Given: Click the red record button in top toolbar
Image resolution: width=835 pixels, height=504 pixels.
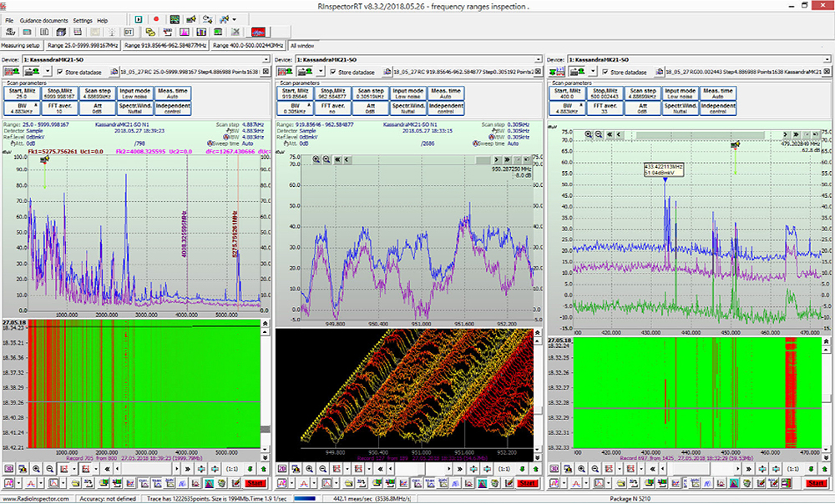Looking at the screenshot, I should pyautogui.click(x=156, y=19).
